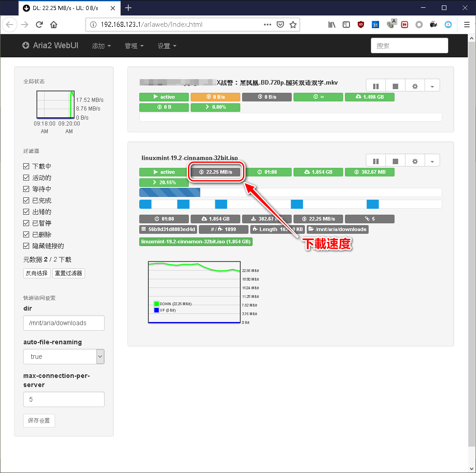Reload the page with the refresh icon

pos(39,25)
